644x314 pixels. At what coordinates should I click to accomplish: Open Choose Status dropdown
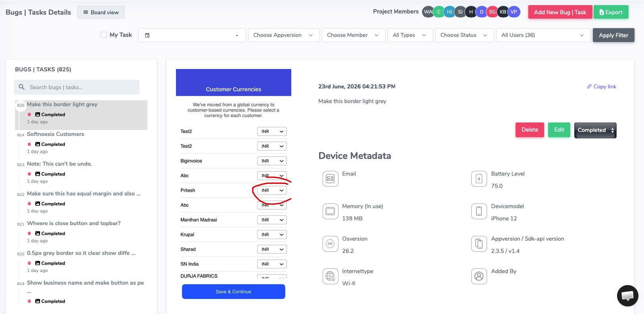[464, 35]
